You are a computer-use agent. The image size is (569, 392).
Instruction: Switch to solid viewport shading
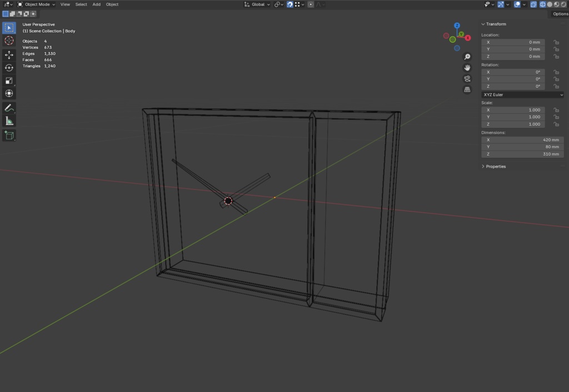pyautogui.click(x=550, y=4)
